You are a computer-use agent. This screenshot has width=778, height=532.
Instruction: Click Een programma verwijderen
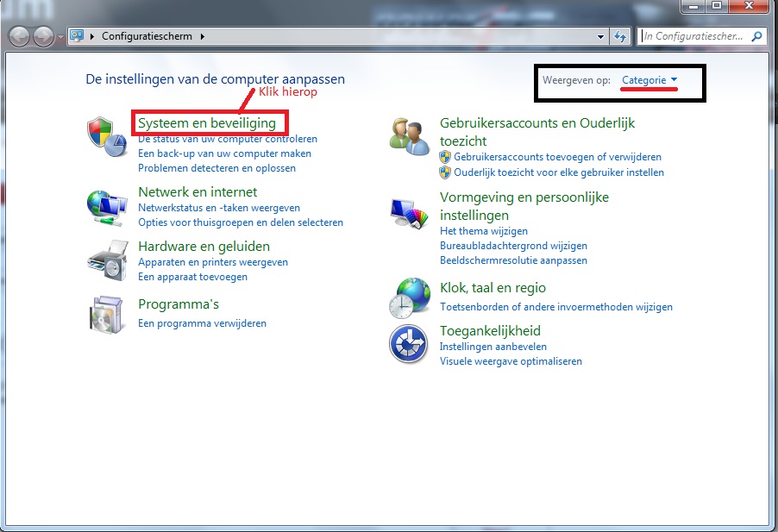click(202, 323)
